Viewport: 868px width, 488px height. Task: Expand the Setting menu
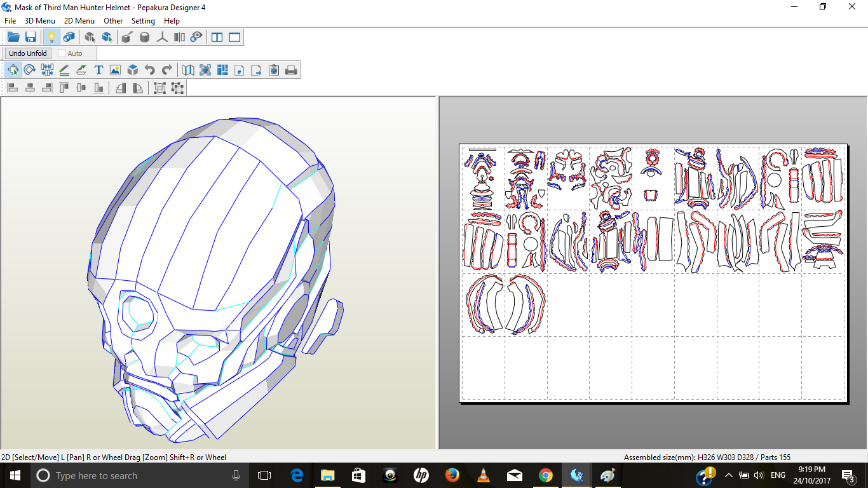[143, 21]
